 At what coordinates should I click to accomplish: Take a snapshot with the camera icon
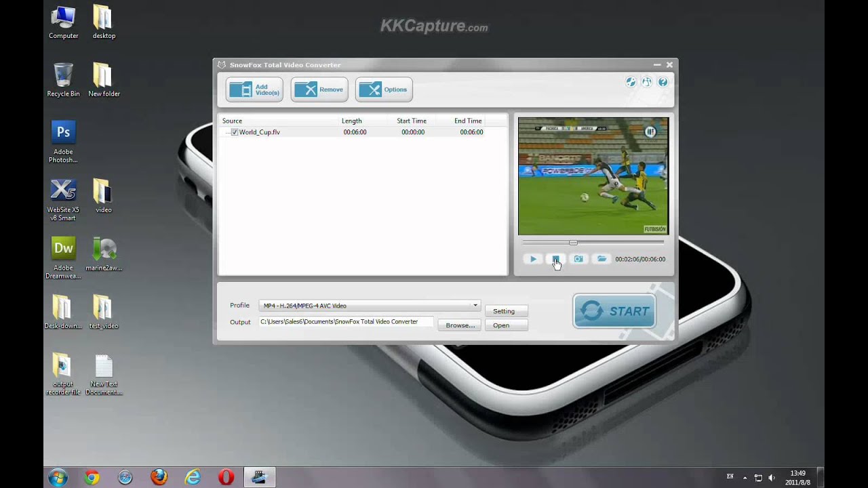578,259
